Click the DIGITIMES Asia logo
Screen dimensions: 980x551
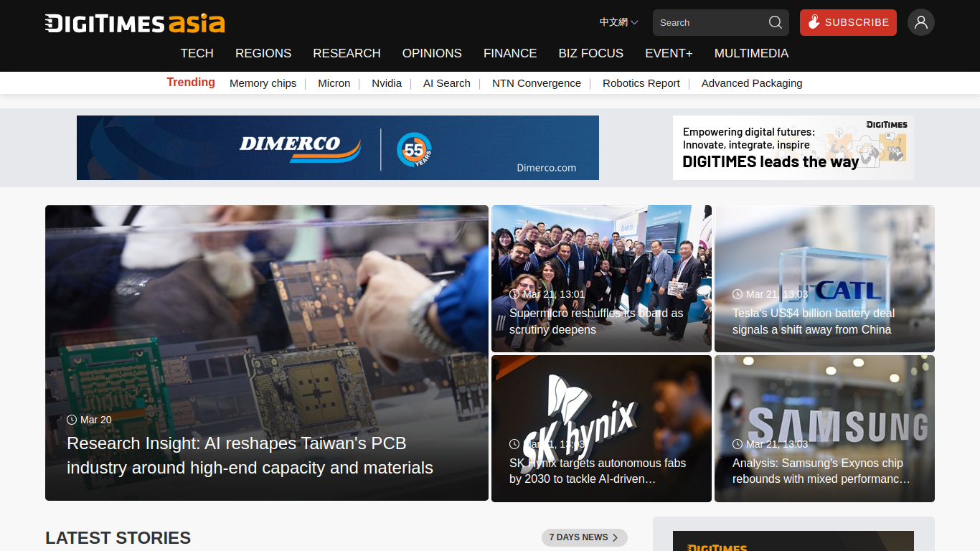[x=135, y=23]
